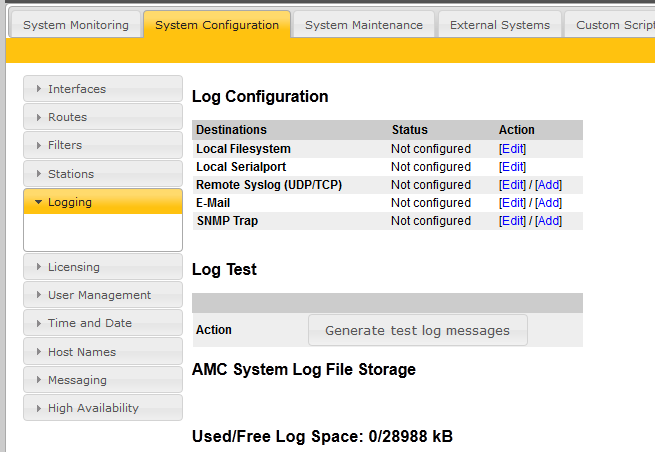Expand the High Availability section

(x=102, y=408)
